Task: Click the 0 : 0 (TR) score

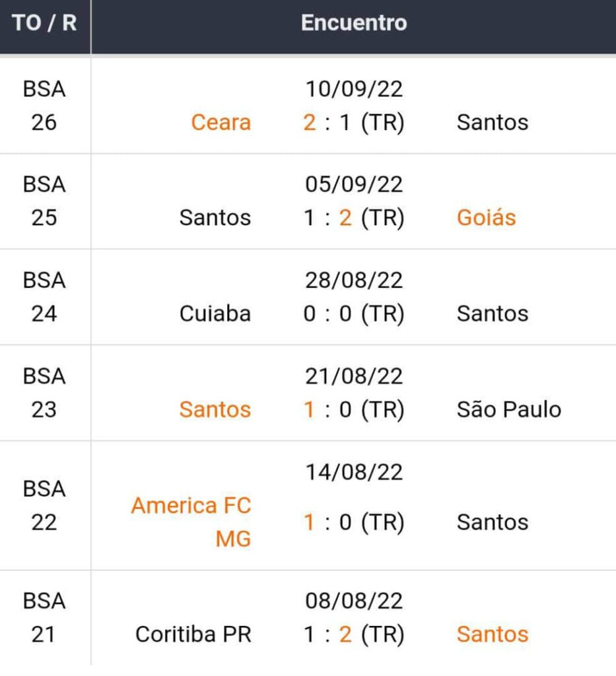Action: pyautogui.click(x=354, y=314)
